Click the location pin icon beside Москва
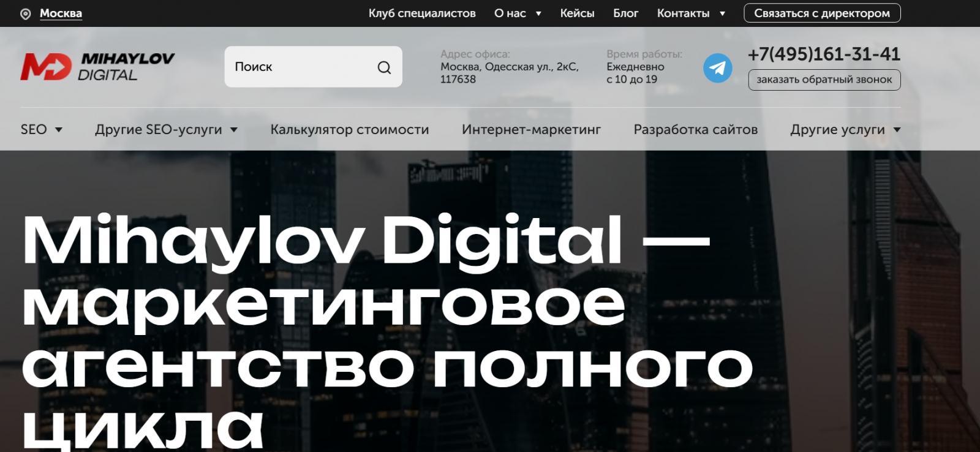 point(26,13)
